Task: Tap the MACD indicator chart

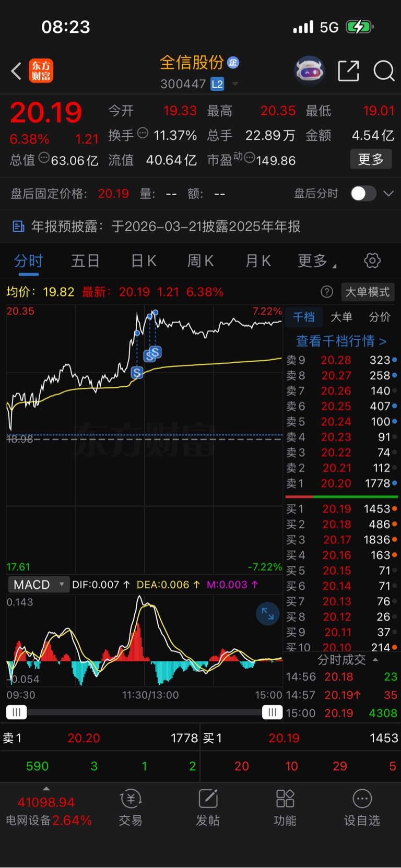Action: click(144, 640)
